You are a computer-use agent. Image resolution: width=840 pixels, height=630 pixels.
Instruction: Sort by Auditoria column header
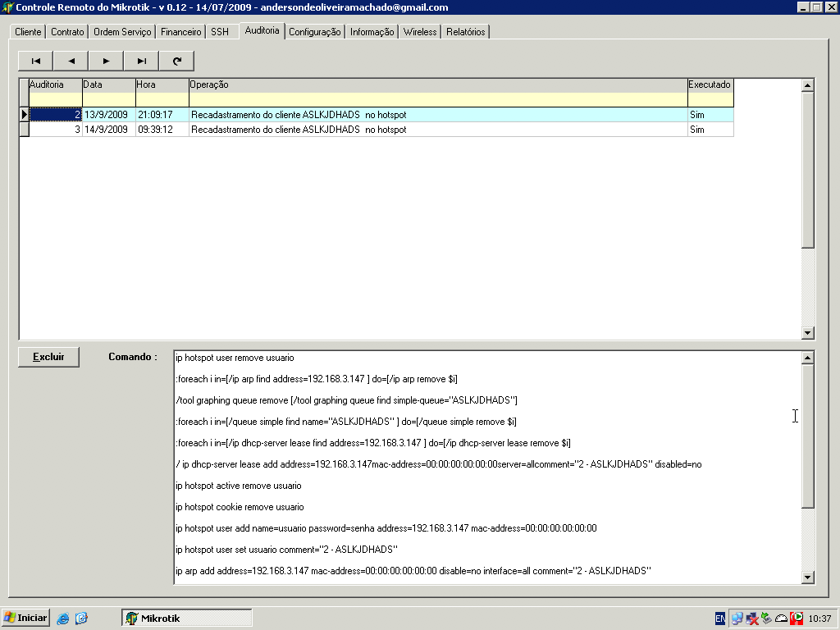pyautogui.click(x=56, y=84)
